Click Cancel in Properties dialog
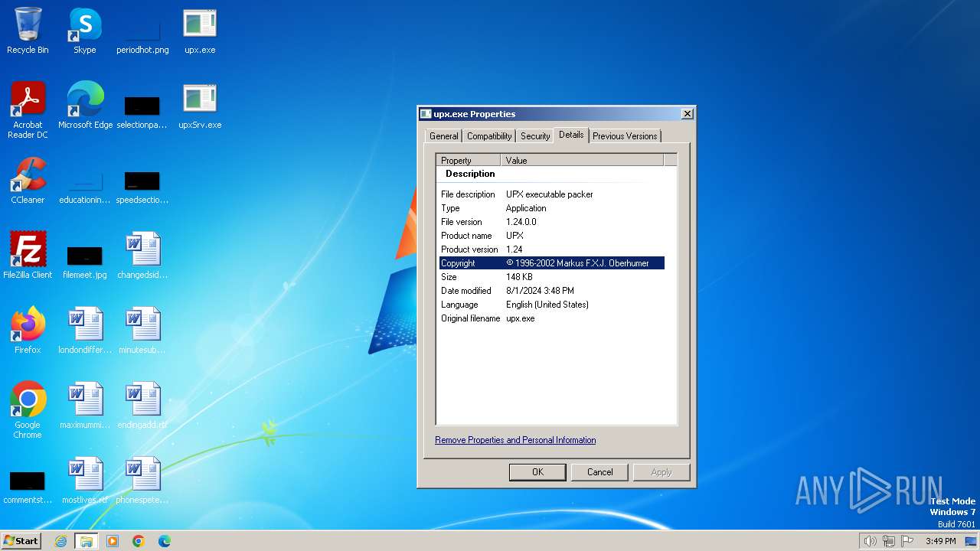Image resolution: width=980 pixels, height=551 pixels. point(599,472)
